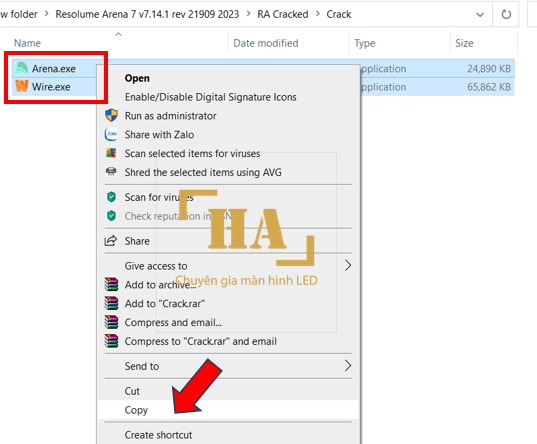Viewport: 537px width, 444px height.
Task: Click the shredder icon beside Shred selected items
Action: point(111,171)
